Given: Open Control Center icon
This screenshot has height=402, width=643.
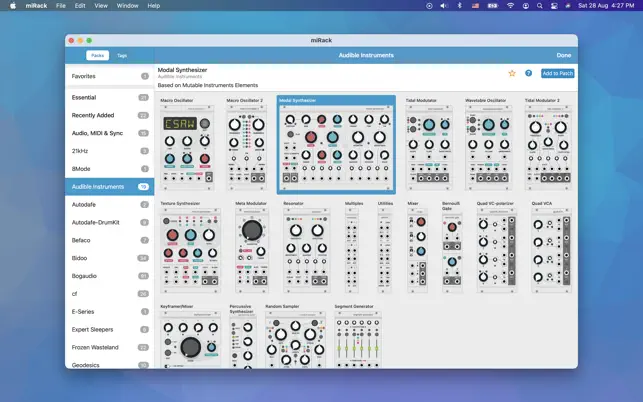Looking at the screenshot, I should click(554, 6).
